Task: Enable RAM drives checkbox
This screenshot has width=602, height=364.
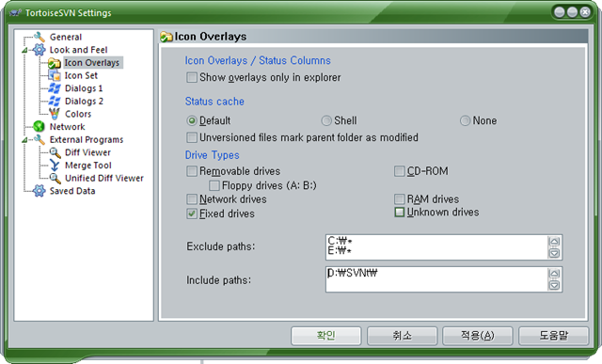Action: coord(399,198)
